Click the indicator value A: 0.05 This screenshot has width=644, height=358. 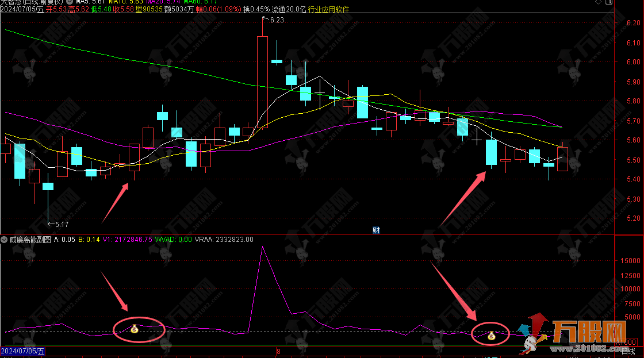(64, 240)
